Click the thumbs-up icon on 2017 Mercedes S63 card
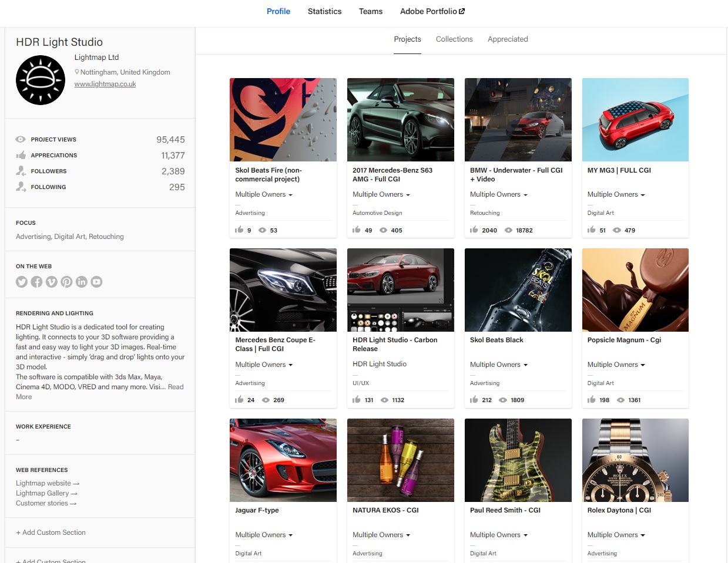728x563 pixels. click(x=357, y=230)
